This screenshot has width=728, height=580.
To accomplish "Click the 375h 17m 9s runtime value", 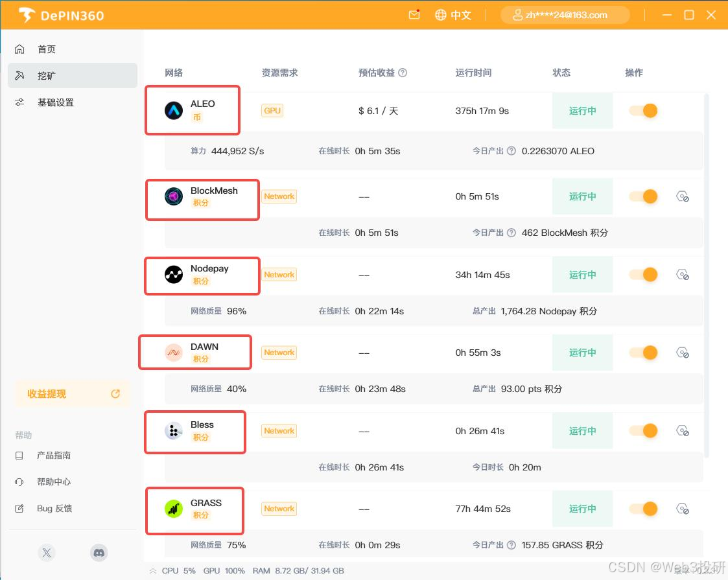I will coord(482,111).
